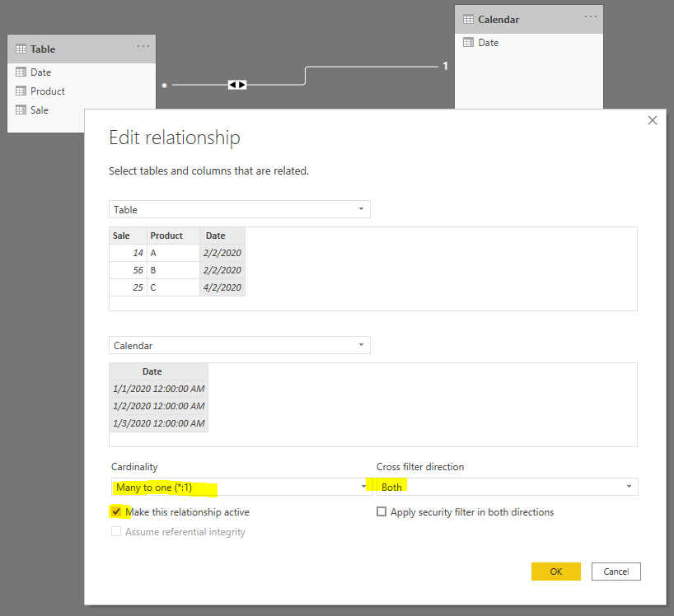Click the Product 'C' cell
Viewport: 674px width, 616px height.
[x=173, y=287]
